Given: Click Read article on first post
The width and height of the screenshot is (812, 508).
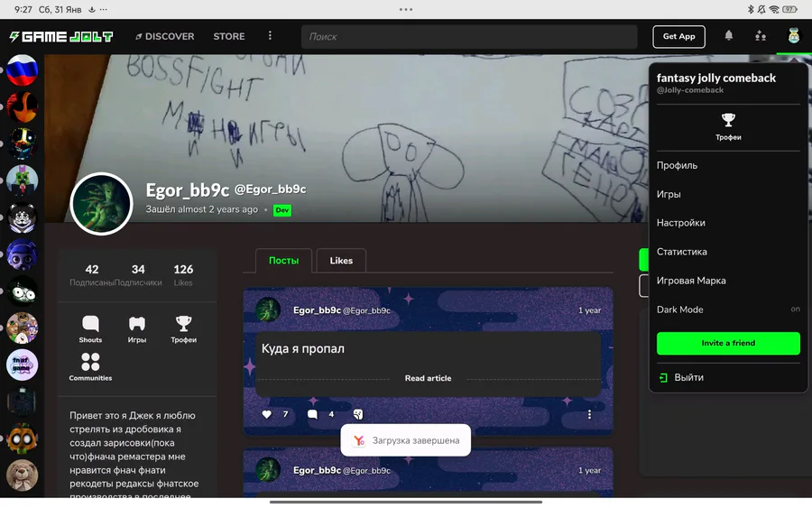Looking at the screenshot, I should pos(428,378).
